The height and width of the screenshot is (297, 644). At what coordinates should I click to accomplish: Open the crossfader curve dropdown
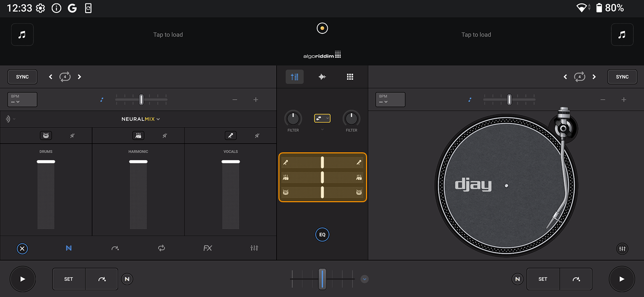[322, 118]
